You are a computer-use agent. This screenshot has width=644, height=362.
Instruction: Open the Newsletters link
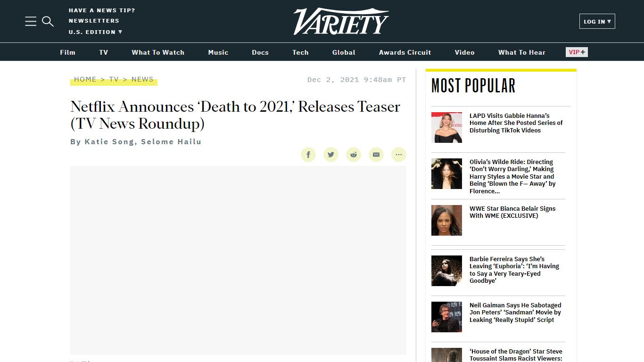point(94,21)
